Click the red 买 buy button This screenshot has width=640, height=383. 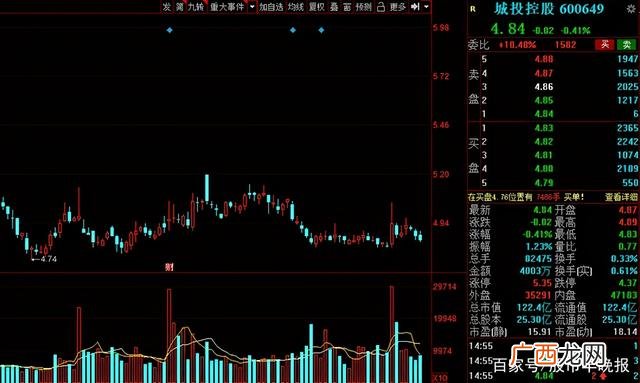coord(604,44)
